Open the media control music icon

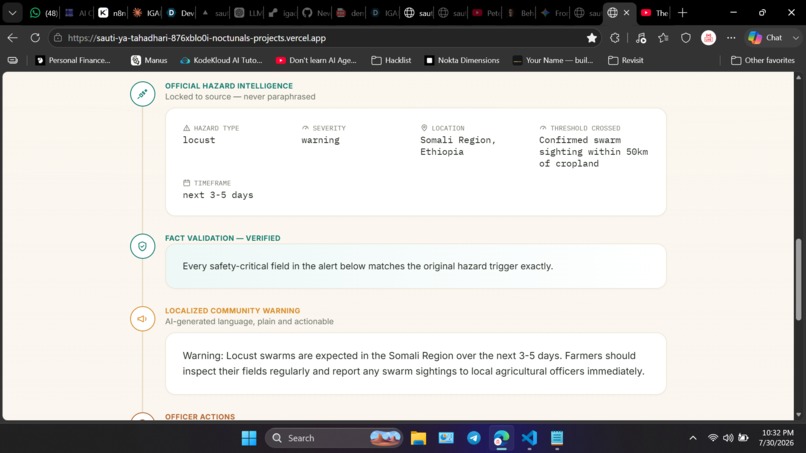point(640,38)
